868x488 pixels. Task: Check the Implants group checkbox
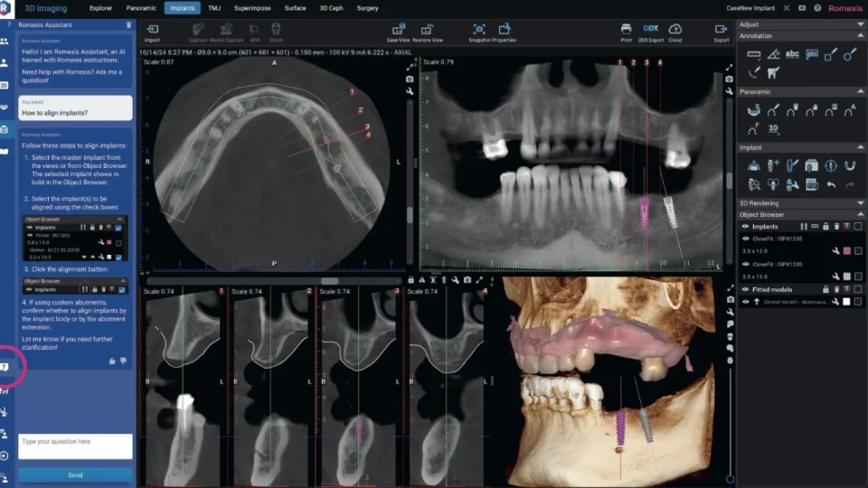pos(858,226)
